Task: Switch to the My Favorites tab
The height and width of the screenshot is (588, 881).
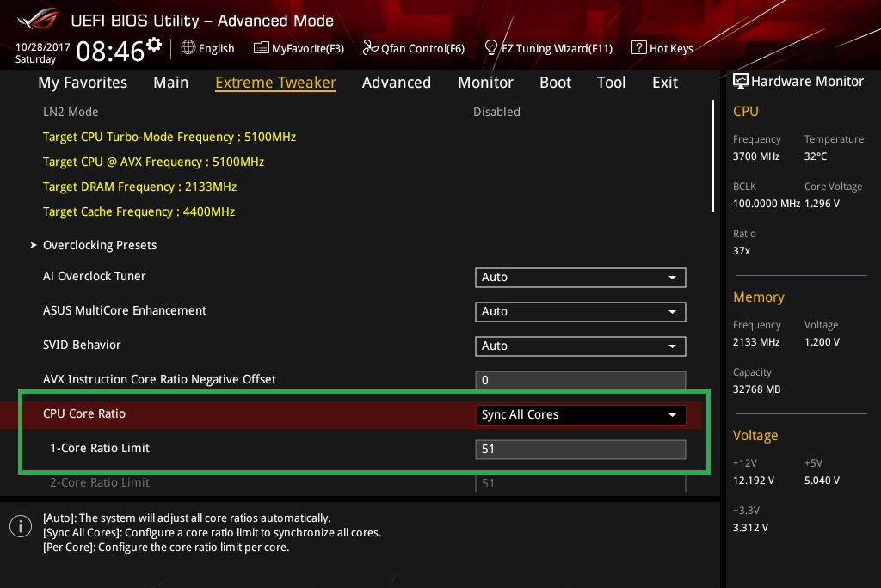Action: click(x=83, y=83)
